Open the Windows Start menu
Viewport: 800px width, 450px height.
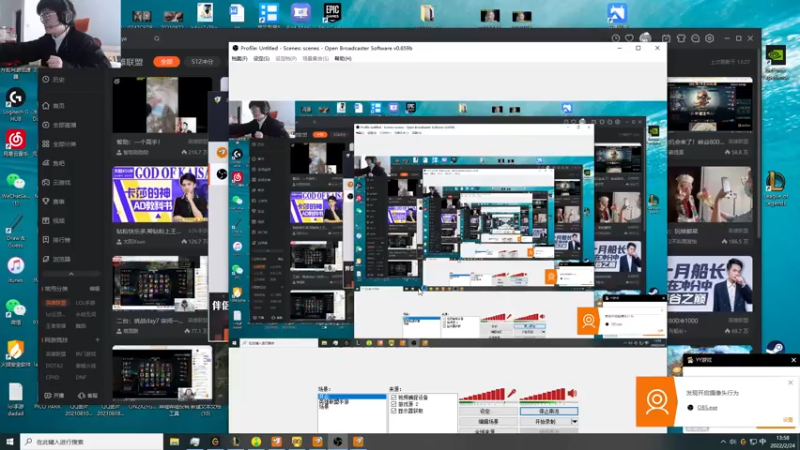[x=10, y=442]
